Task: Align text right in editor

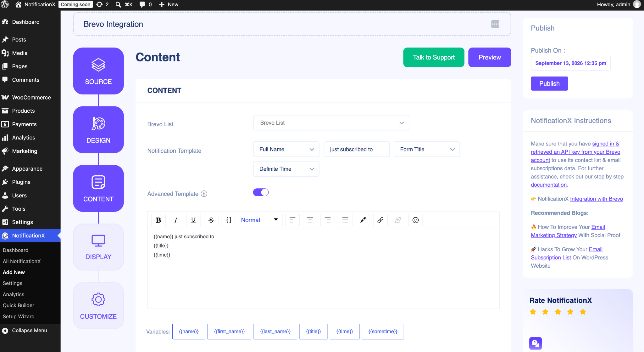Action: click(x=328, y=220)
